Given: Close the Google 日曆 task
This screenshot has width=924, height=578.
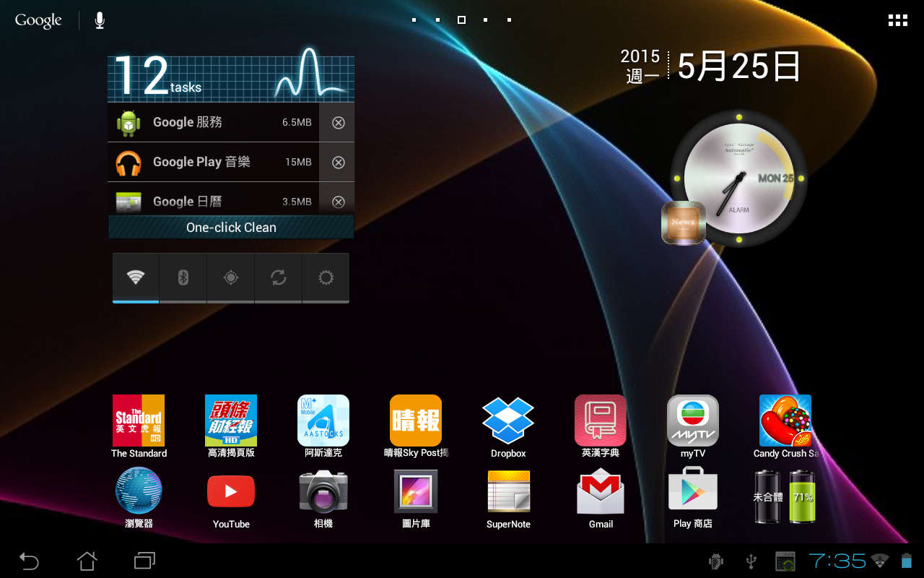Looking at the screenshot, I should [338, 202].
